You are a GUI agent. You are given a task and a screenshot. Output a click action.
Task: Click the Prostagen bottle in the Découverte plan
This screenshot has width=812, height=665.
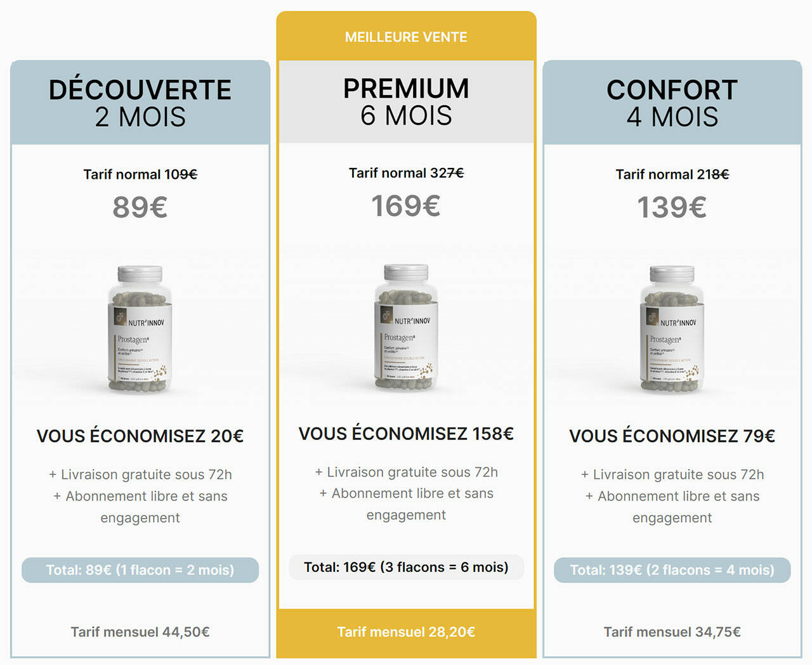tap(140, 328)
